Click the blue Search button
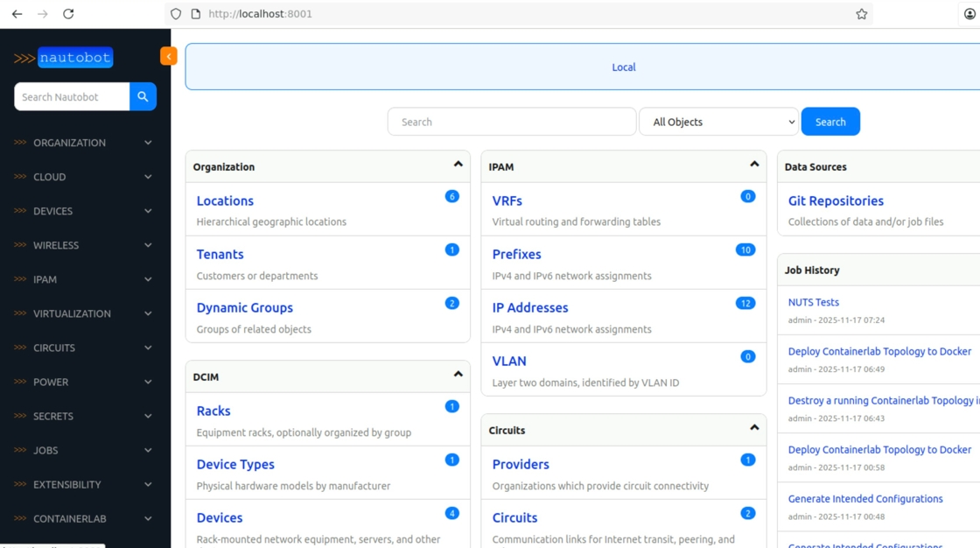980x548 pixels. coord(829,122)
